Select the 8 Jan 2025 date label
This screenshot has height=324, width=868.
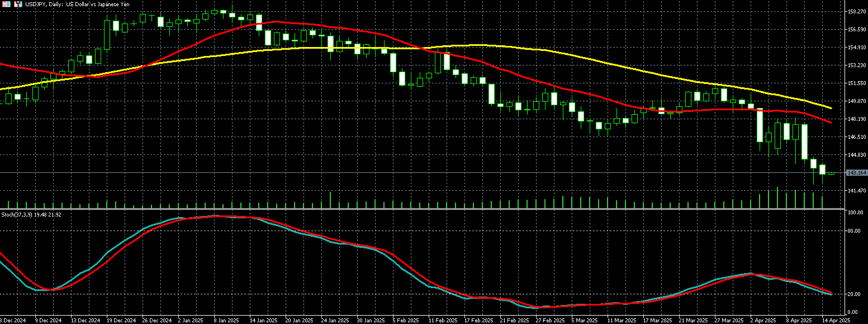click(226, 321)
